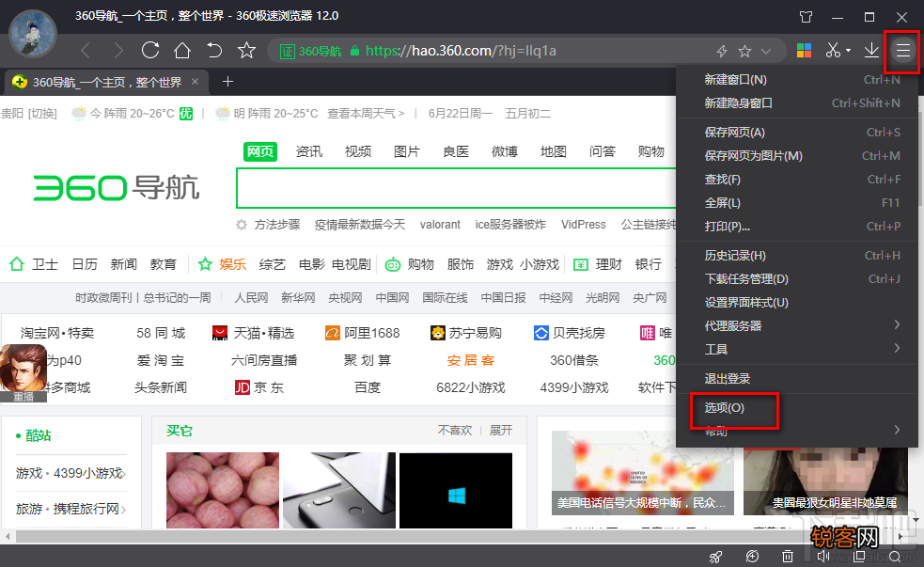Bookmark page with address bar star
The image size is (924, 567).
tap(744, 52)
